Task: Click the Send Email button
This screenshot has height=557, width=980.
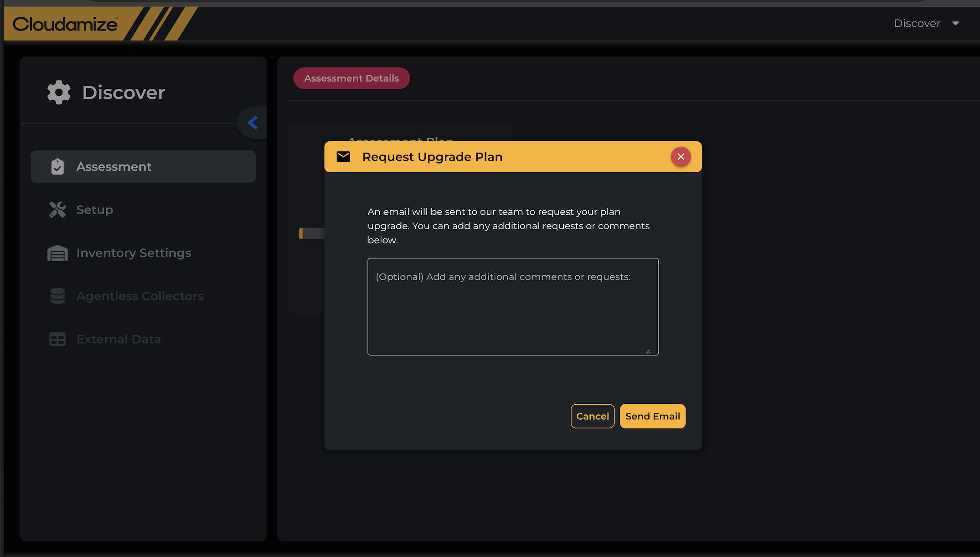Action: click(x=652, y=416)
